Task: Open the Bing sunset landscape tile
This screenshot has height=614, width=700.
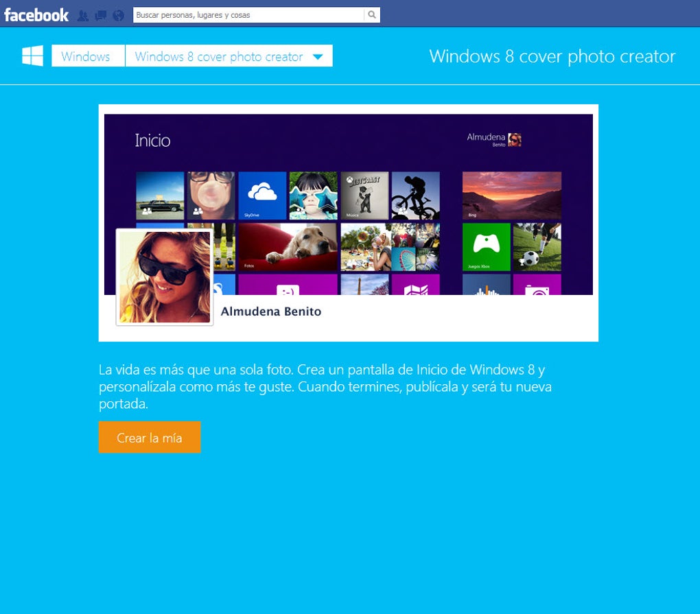Action: tap(512, 196)
